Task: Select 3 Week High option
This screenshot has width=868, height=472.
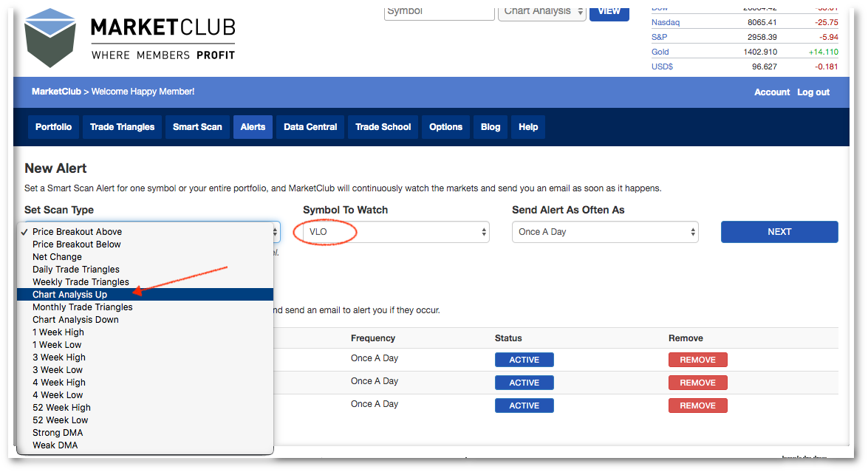Action: [x=145, y=358]
